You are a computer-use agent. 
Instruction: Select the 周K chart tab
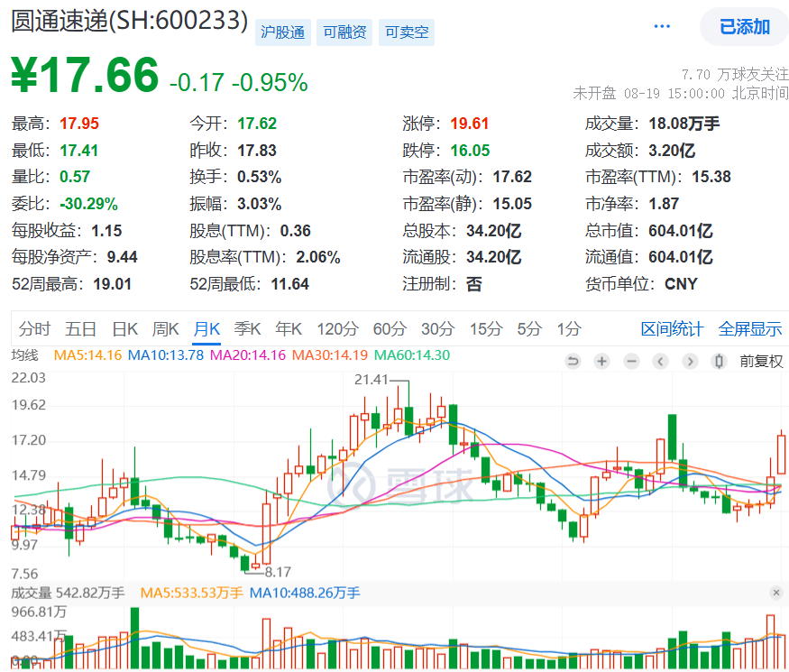(x=166, y=329)
